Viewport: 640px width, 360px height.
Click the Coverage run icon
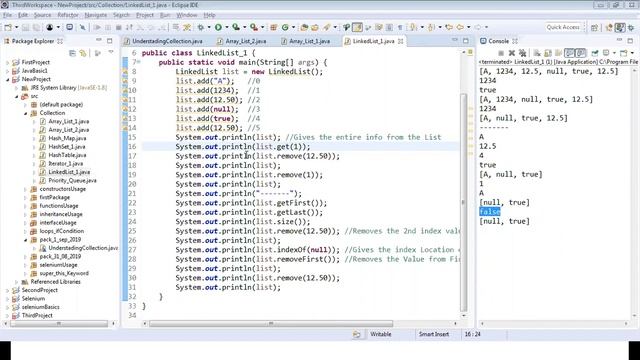click(x=236, y=27)
